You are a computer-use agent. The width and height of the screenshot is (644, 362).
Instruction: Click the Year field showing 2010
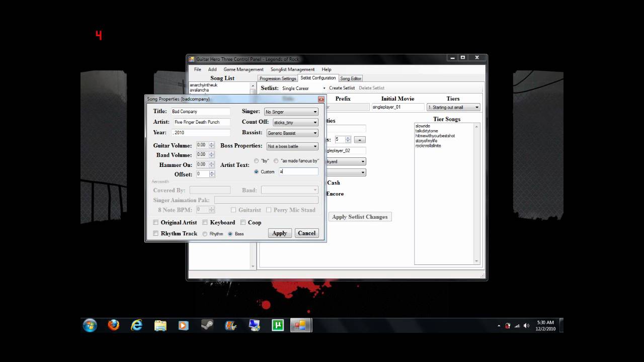[200, 133]
